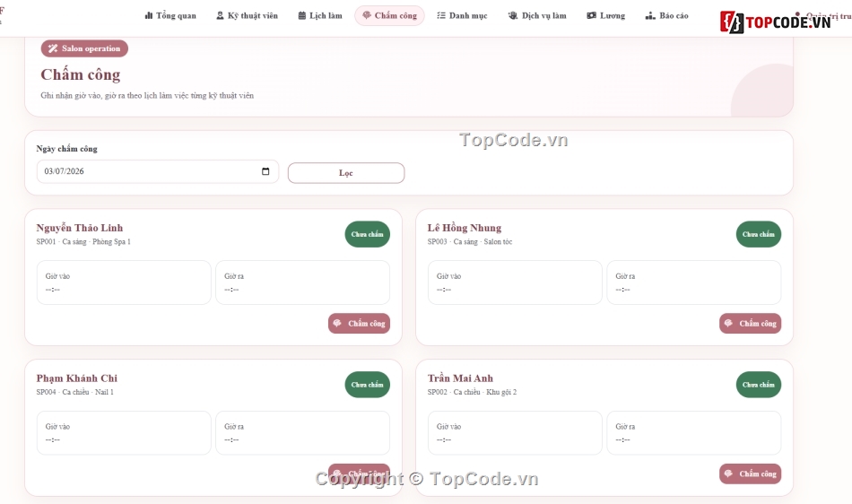Screen dimensions: 852x504
Task: Click the TopCode.vn logo
Action: [x=776, y=22]
